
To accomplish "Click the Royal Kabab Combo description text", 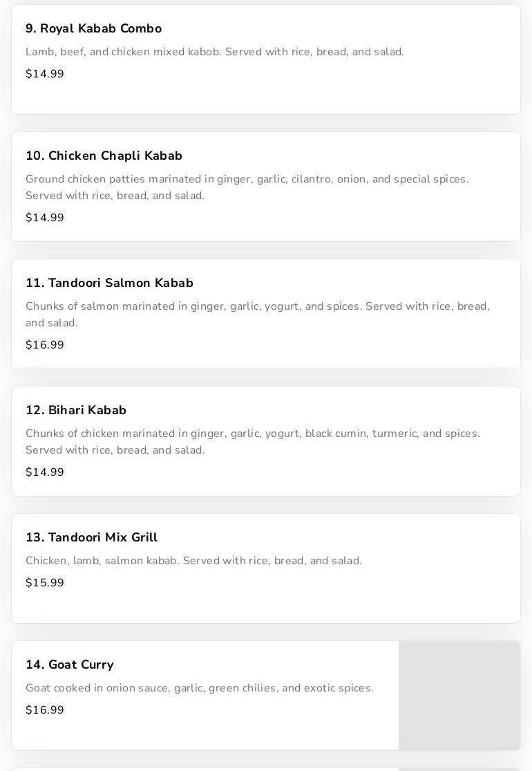I will (214, 52).
